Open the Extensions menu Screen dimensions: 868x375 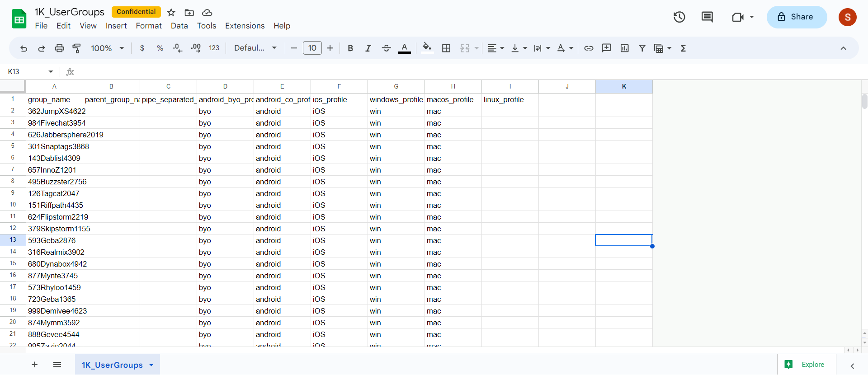click(x=245, y=26)
